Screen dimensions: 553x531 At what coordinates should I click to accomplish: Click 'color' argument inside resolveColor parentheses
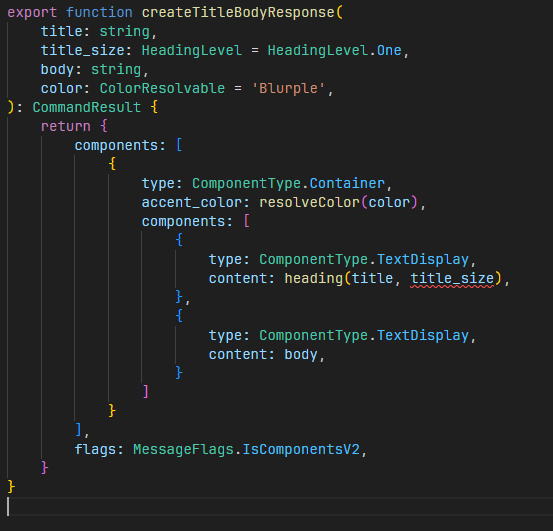coord(389,203)
